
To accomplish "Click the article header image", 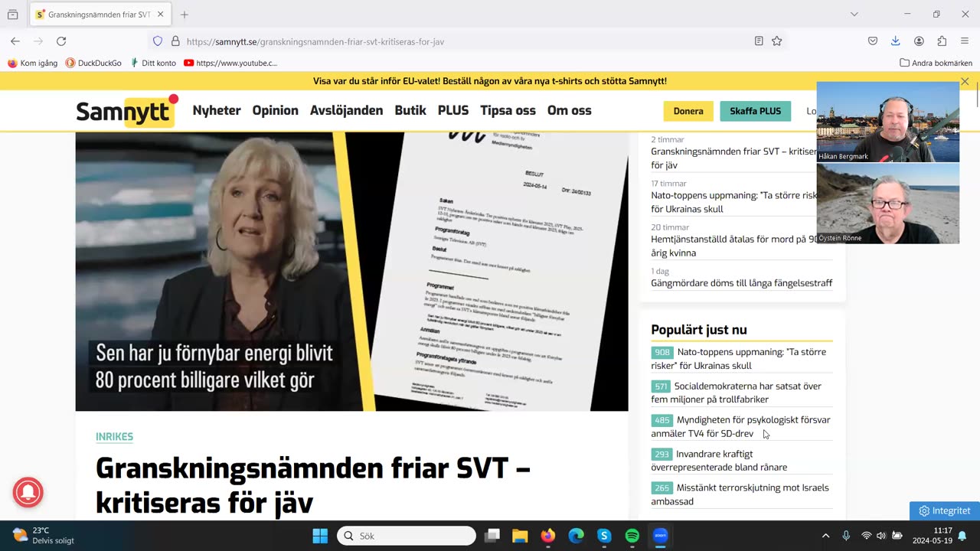I will coord(351,272).
